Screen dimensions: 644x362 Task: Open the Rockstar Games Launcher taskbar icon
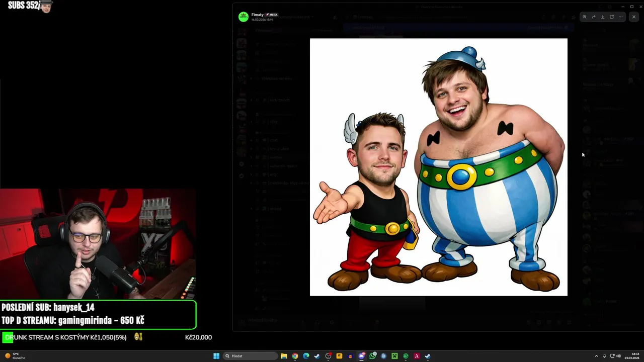pos(339,356)
